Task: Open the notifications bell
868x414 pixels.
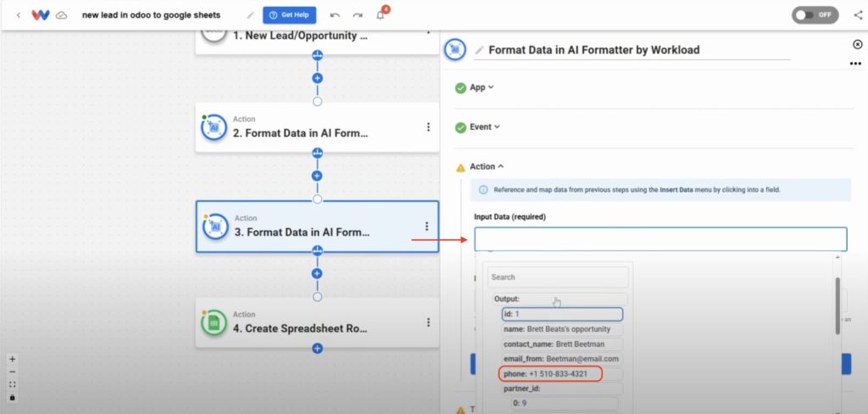Action: tap(381, 14)
